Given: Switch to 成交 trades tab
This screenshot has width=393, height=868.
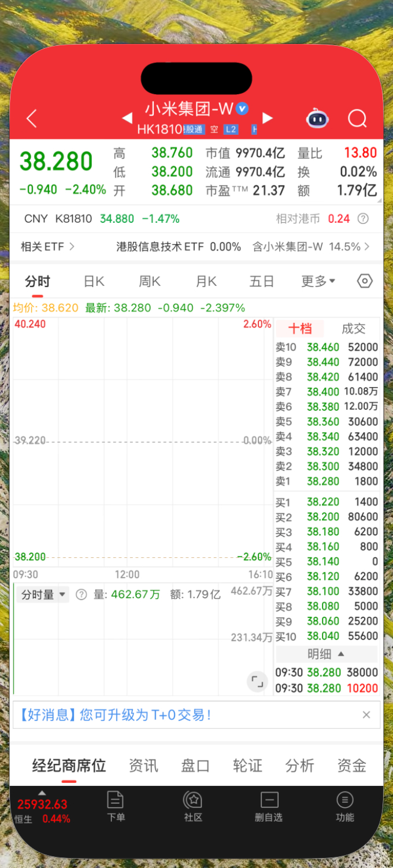Looking at the screenshot, I should click(x=353, y=329).
